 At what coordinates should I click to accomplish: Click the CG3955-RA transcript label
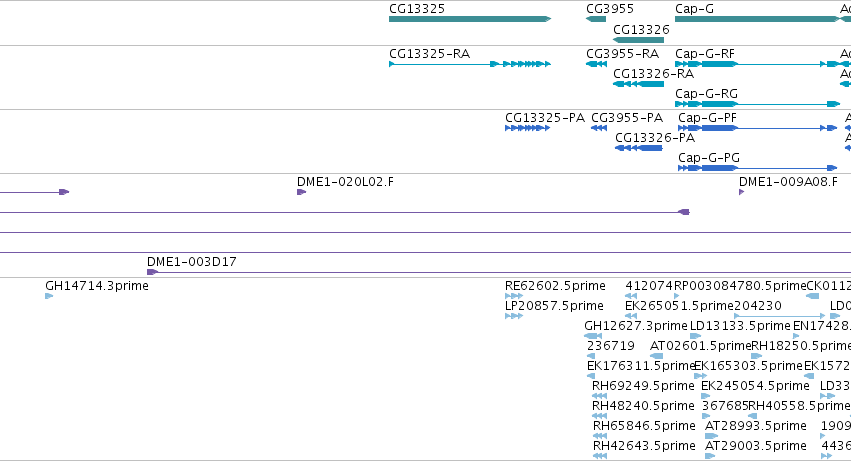point(622,54)
